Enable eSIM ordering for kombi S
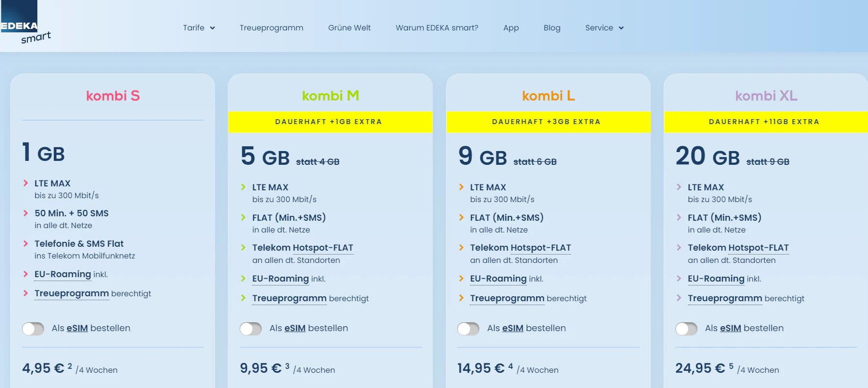 click(x=33, y=329)
